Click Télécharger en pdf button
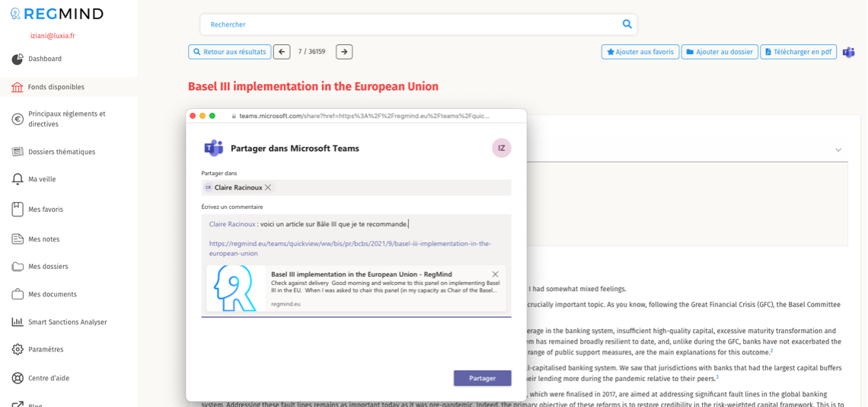Image resolution: width=868 pixels, height=407 pixels. tap(798, 52)
